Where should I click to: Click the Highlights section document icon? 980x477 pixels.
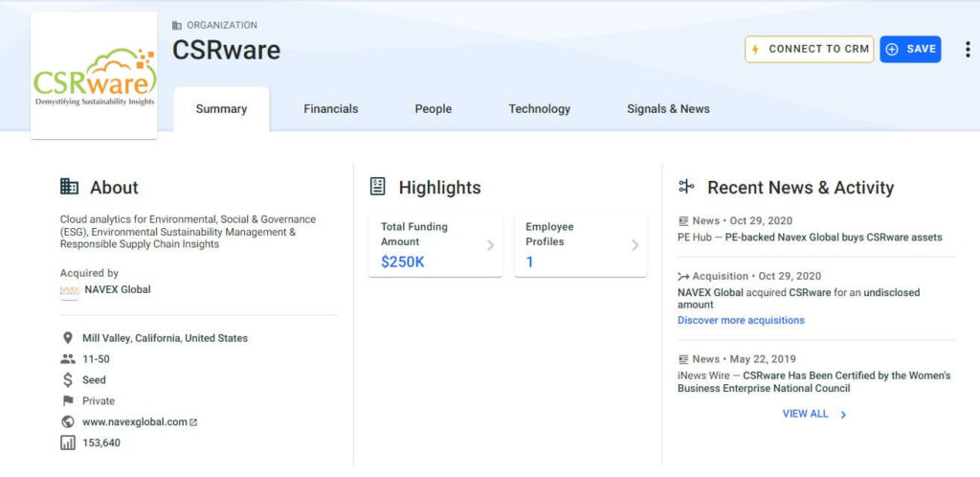[377, 187]
